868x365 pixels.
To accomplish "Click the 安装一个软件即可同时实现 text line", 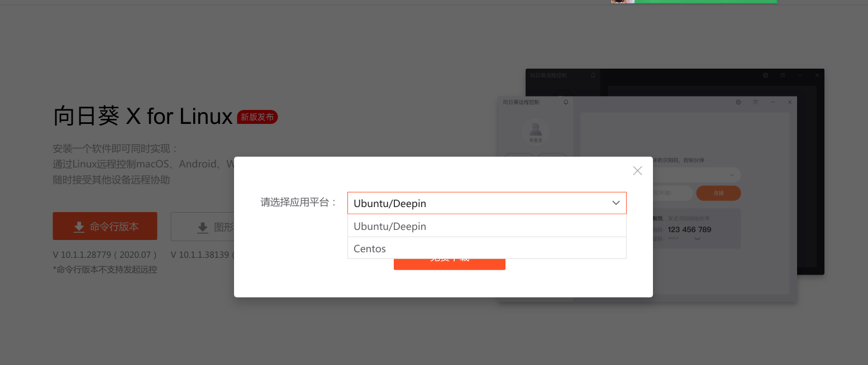I will point(116,148).
